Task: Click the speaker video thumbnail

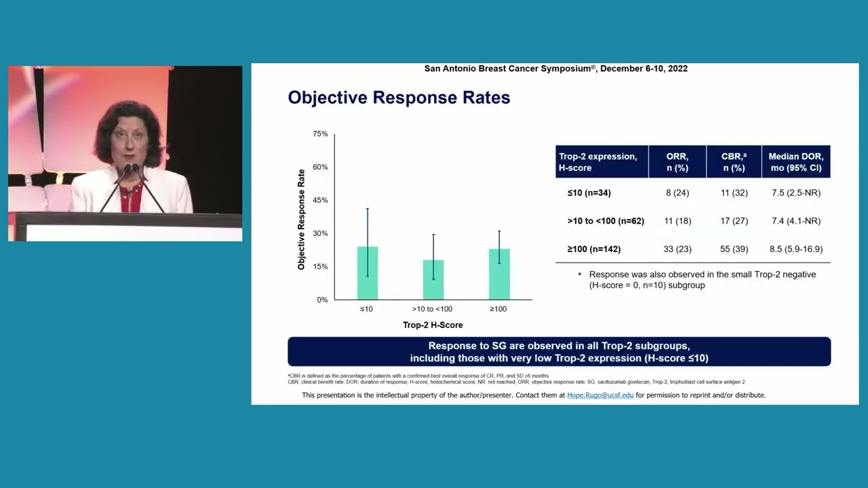Action: pyautogui.click(x=125, y=153)
